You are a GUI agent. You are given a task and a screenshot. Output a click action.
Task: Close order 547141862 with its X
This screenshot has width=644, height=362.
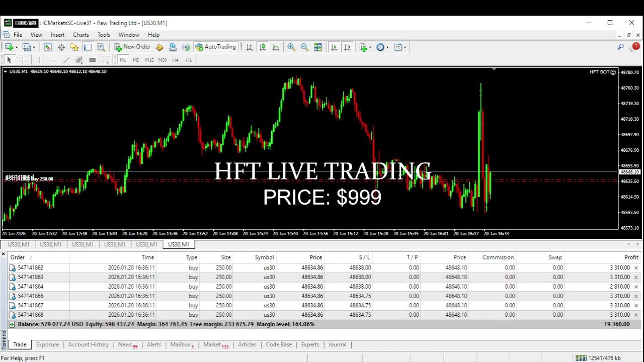(636, 268)
